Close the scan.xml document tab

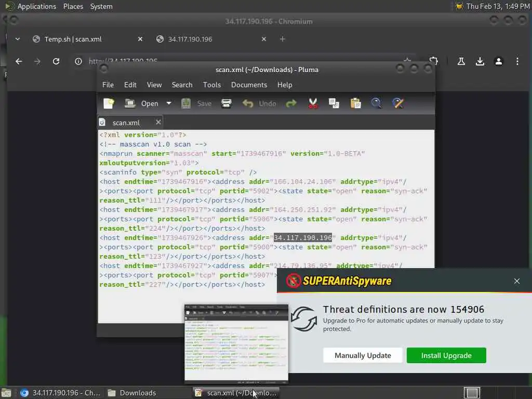pos(158,122)
